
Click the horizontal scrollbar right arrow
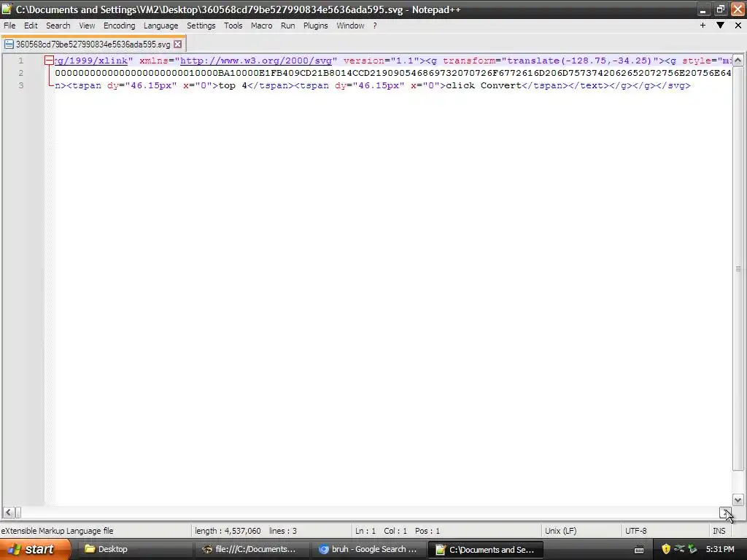725,513
